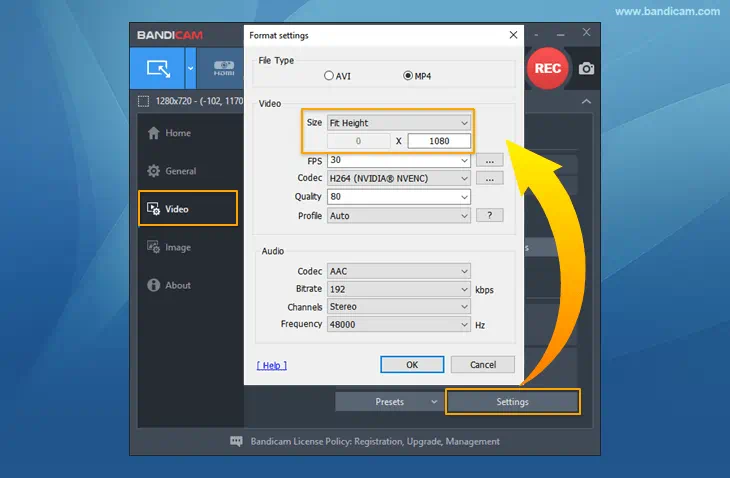Start recording with the REC button
The height and width of the screenshot is (478, 730).
click(x=548, y=68)
